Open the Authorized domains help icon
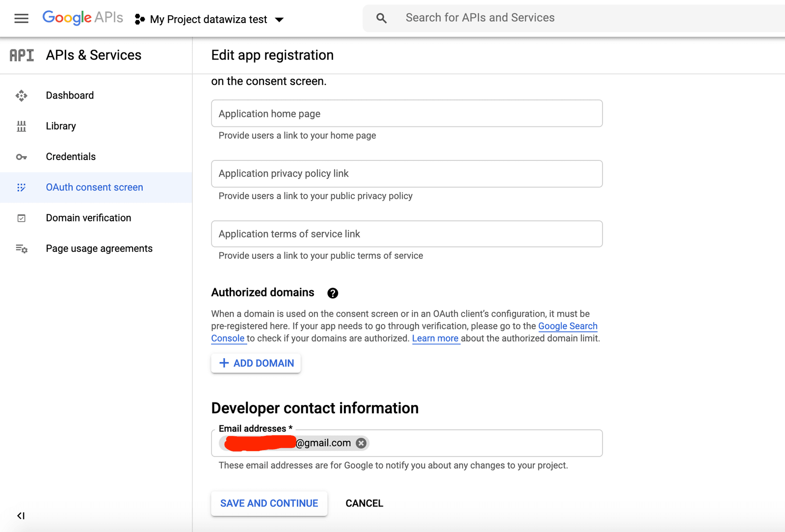785x532 pixels. pos(333,293)
